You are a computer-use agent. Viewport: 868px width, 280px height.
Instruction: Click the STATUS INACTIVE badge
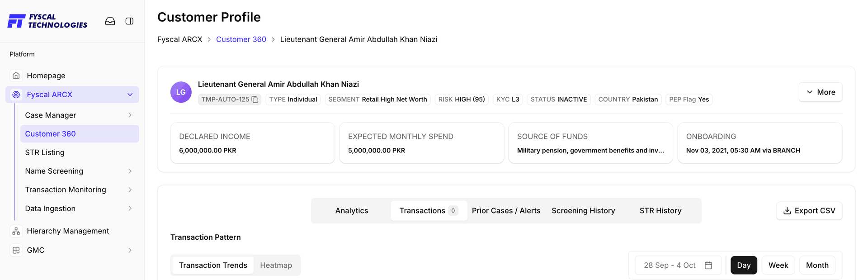click(559, 100)
